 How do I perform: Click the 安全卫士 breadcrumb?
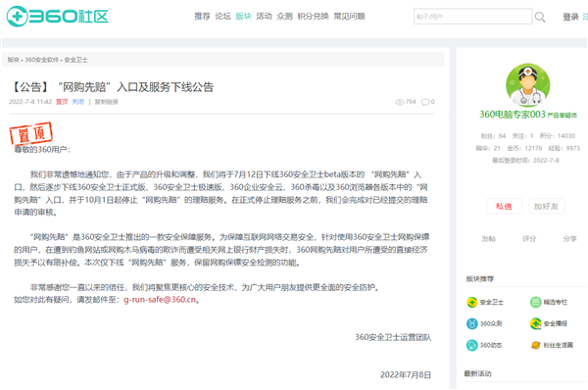[75, 60]
